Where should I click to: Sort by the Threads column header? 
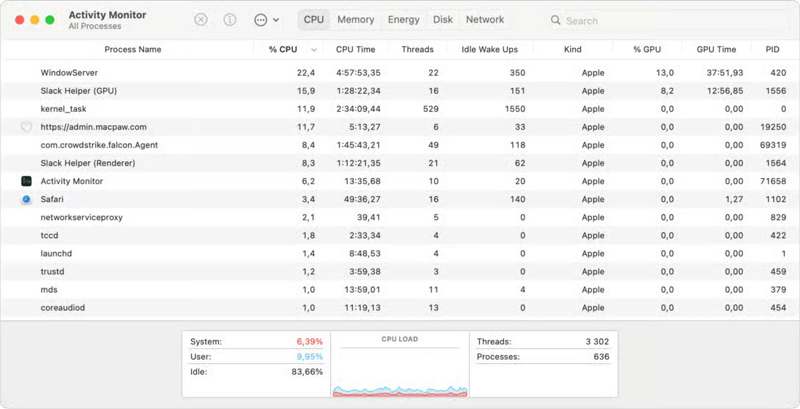pyautogui.click(x=417, y=49)
